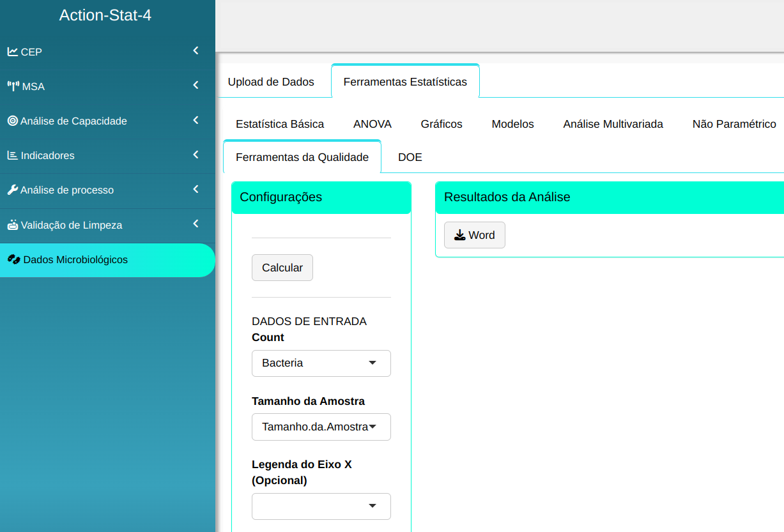The height and width of the screenshot is (532, 784).
Task: Click the Análise de processo wrench icon
Action: (x=13, y=190)
